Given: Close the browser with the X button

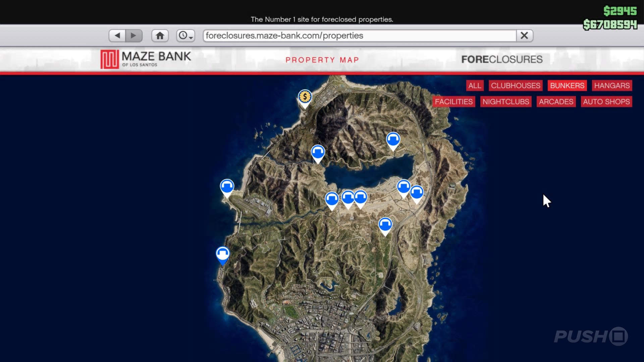Looking at the screenshot, I should 524,36.
